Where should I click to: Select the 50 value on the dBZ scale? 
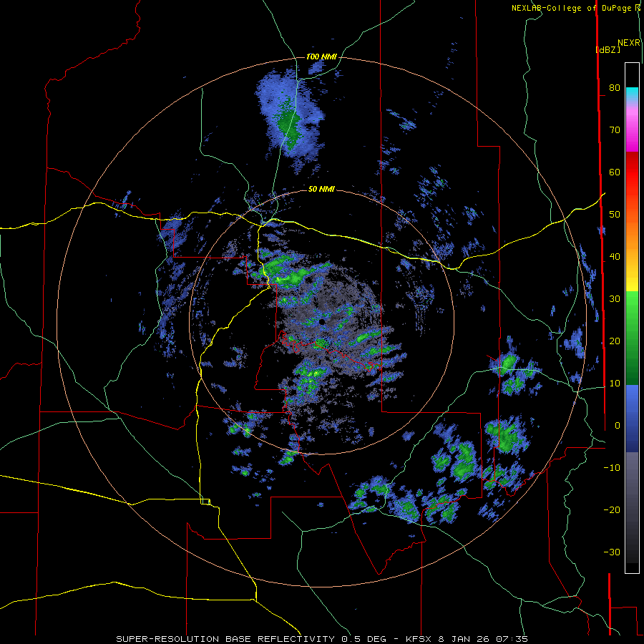[615, 215]
